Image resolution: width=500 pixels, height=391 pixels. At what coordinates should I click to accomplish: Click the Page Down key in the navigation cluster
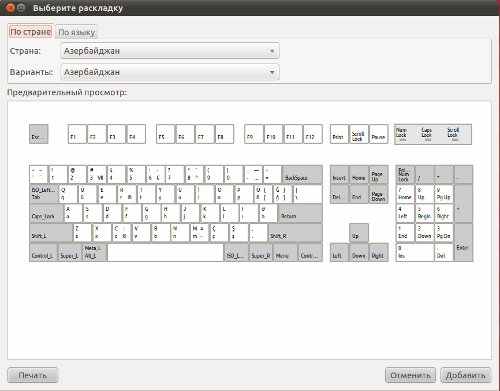(379, 194)
